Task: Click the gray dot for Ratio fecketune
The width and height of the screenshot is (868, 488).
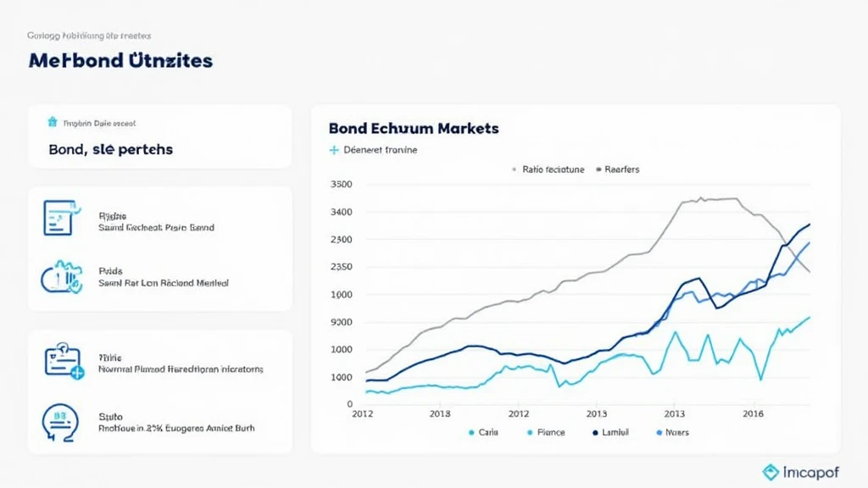Action: (514, 169)
